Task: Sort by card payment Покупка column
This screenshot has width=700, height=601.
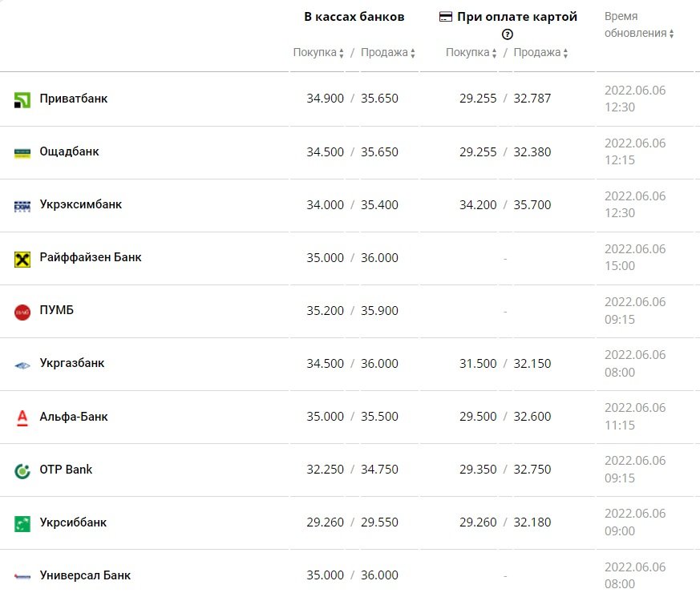Action: click(471, 53)
